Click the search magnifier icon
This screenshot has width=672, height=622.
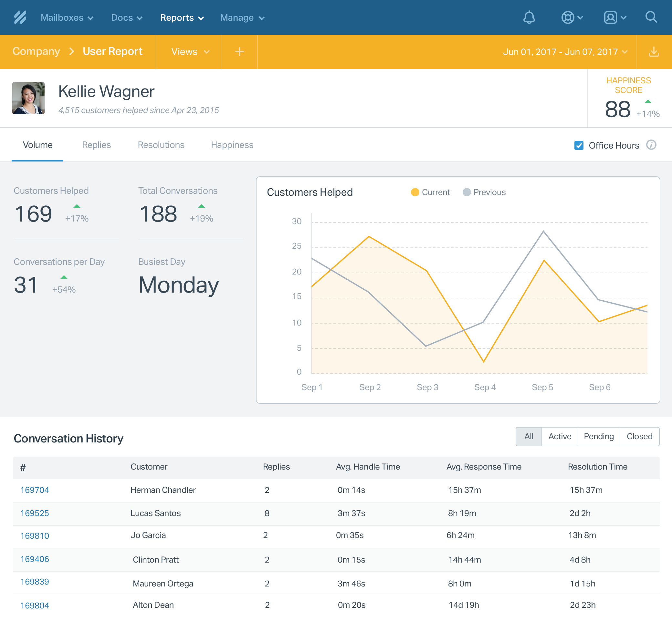coord(651,17)
